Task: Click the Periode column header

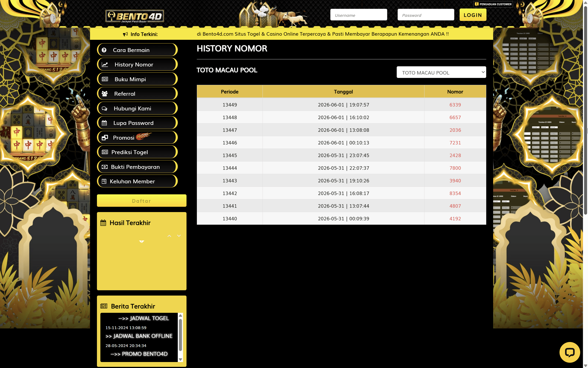Action: 230,92
